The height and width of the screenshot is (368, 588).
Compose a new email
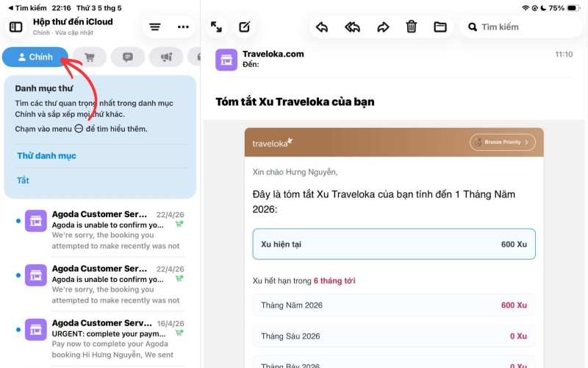point(245,27)
